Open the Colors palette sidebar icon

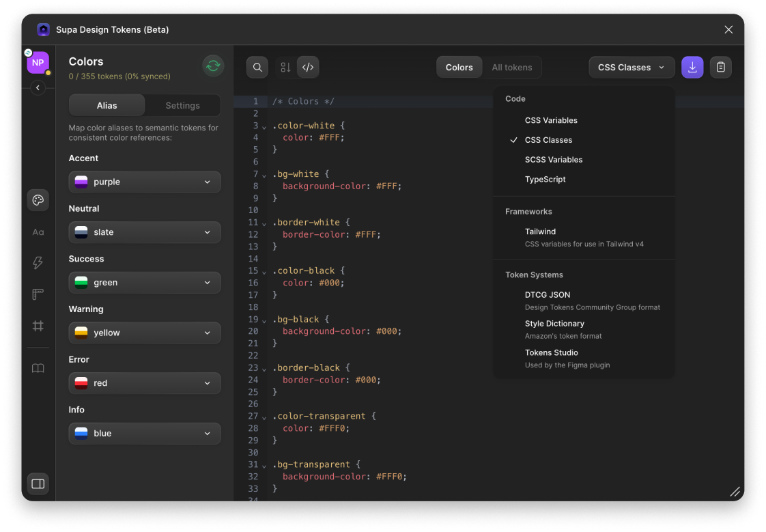[38, 200]
